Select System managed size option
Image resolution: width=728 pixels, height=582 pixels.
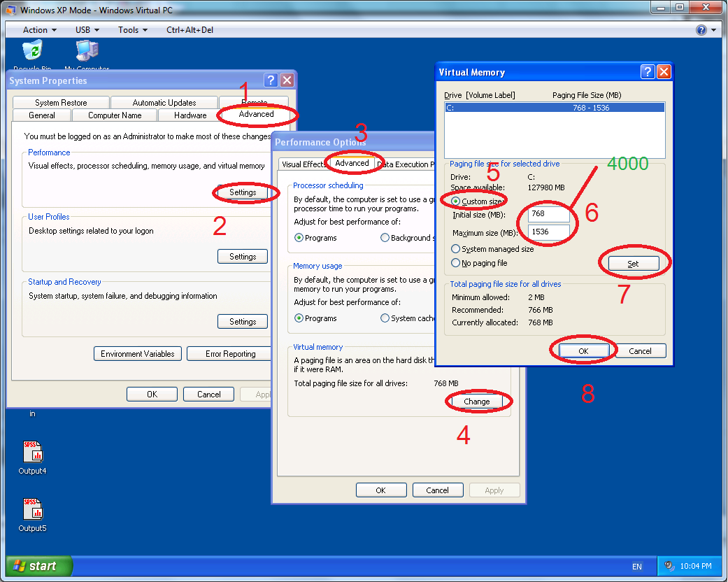click(455, 249)
